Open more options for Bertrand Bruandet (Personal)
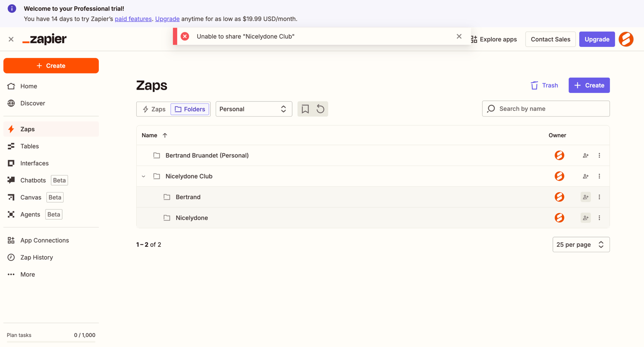This screenshot has height=347, width=644. pyautogui.click(x=599, y=156)
